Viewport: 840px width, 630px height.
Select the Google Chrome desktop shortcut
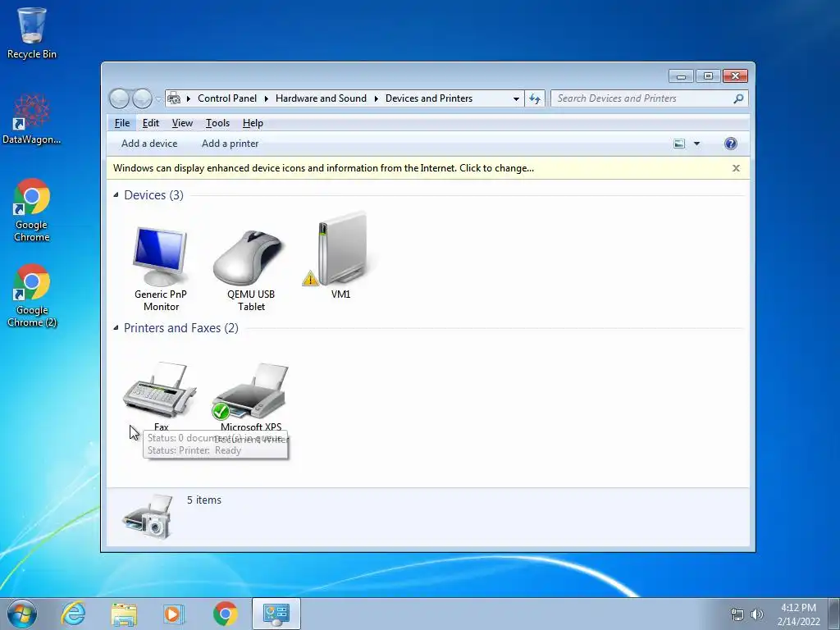pyautogui.click(x=32, y=210)
